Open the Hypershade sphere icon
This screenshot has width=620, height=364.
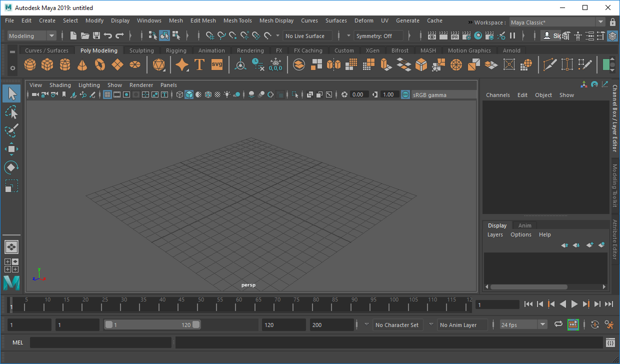point(478,35)
